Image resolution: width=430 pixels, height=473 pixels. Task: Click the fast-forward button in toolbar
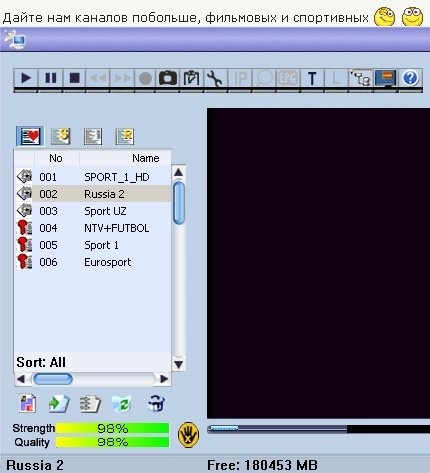point(122,78)
